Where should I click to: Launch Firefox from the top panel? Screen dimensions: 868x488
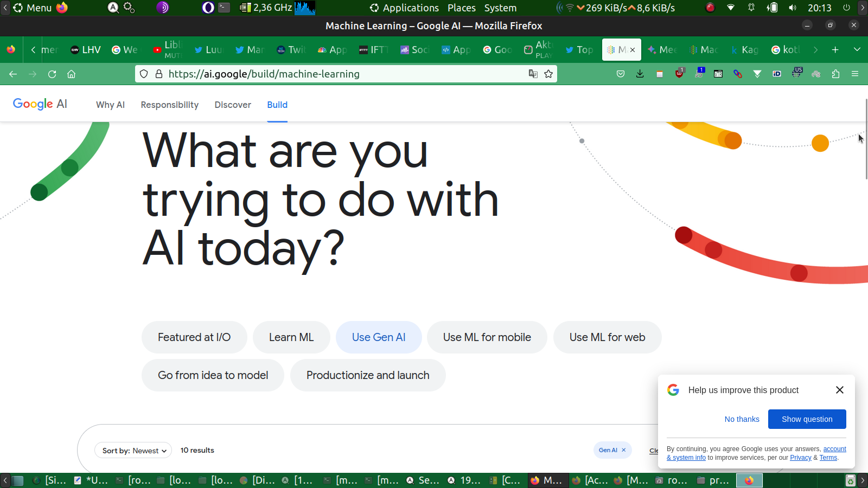click(62, 8)
